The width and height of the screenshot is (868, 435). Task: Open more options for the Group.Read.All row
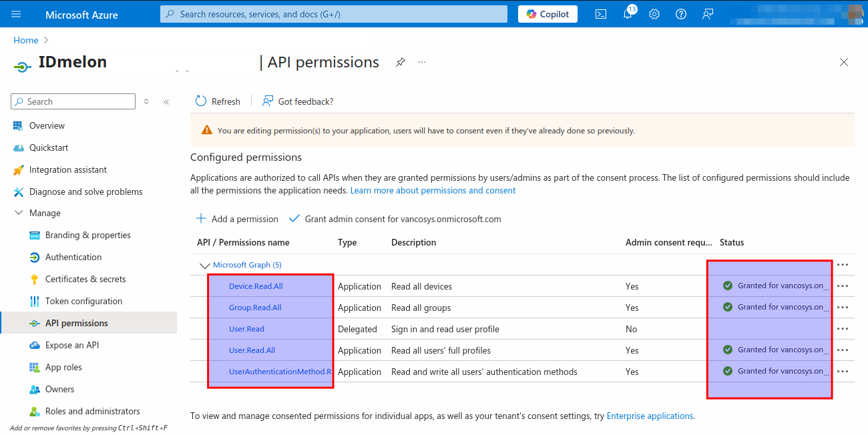click(x=843, y=308)
